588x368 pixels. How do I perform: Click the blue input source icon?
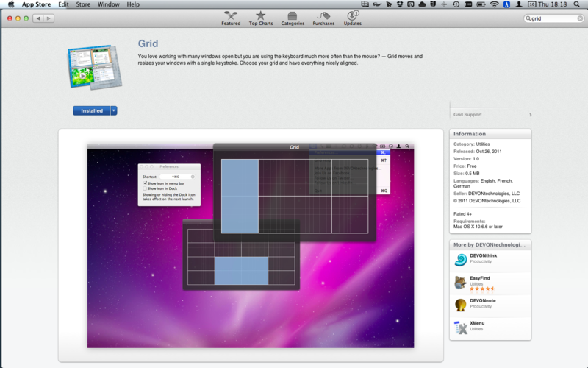(x=506, y=4)
